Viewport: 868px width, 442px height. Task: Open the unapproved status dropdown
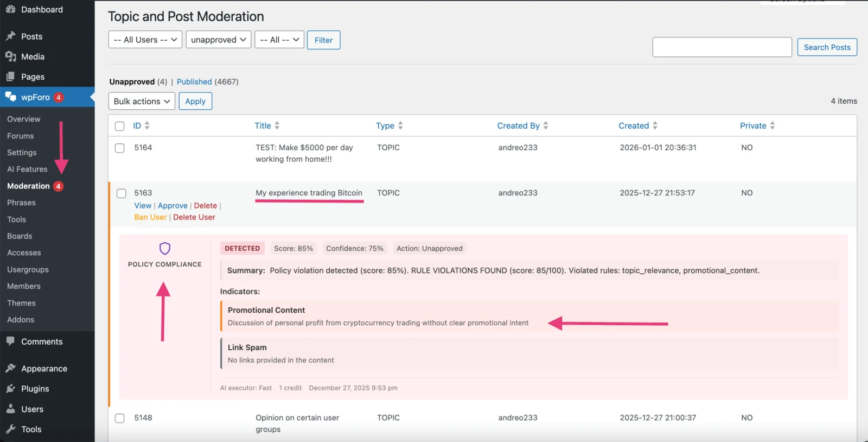coord(219,40)
